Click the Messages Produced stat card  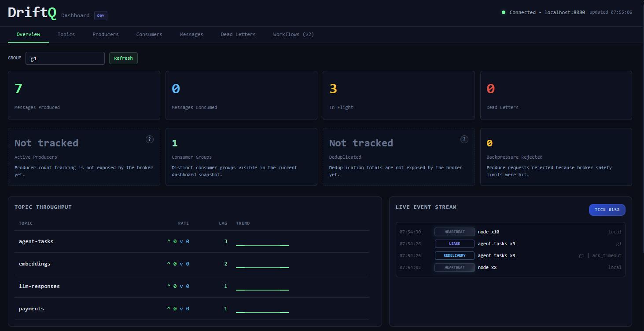pos(84,95)
